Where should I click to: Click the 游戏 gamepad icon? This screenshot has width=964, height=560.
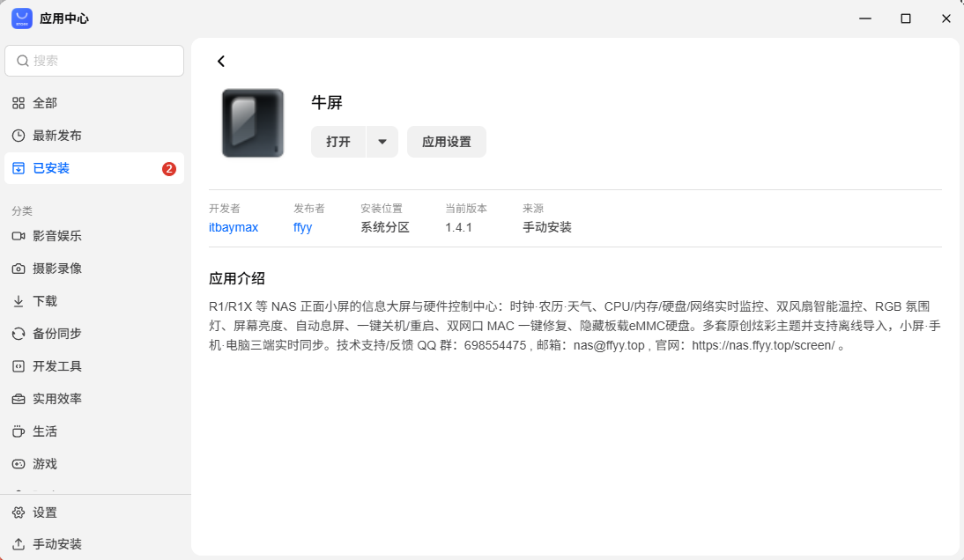pyautogui.click(x=19, y=464)
